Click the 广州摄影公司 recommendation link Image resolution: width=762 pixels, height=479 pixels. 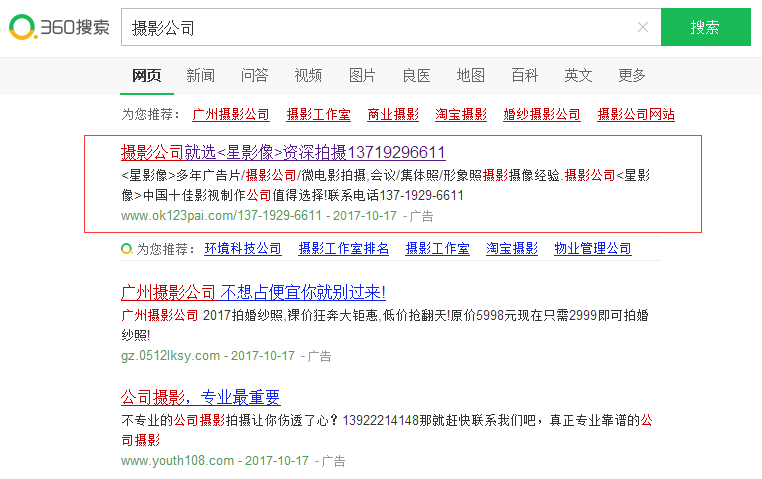coord(231,114)
